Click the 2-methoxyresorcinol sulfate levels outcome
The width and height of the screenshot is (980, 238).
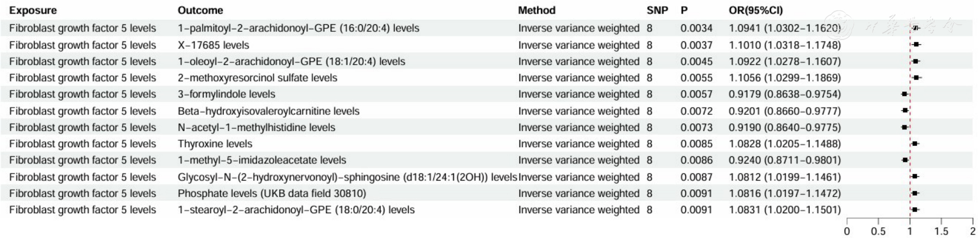tap(257, 78)
